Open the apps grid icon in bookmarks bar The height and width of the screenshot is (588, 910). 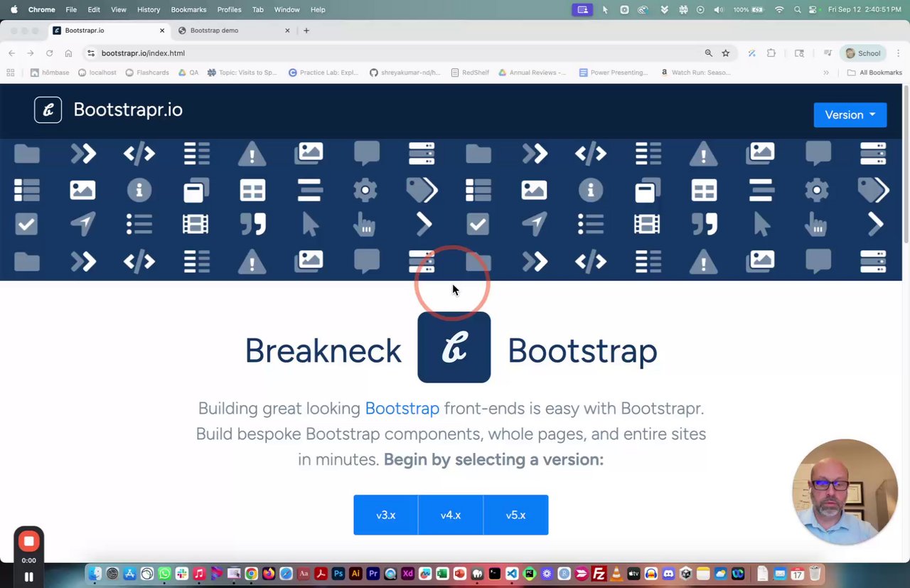click(x=11, y=73)
